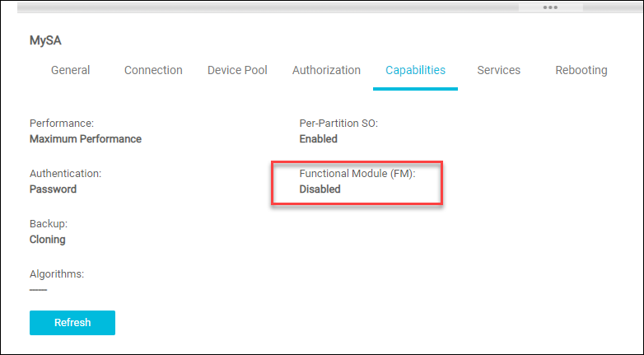This screenshot has height=355, width=644.
Task: Select the Maximum Performance value
Action: coord(86,139)
